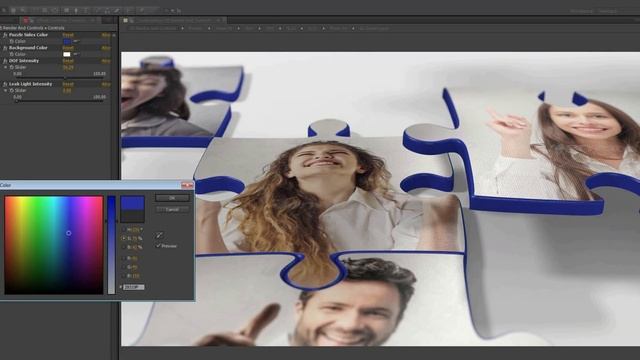This screenshot has width=640, height=360.
Task: Toggle the fx switch for DOF Intensity
Action: click(5, 61)
